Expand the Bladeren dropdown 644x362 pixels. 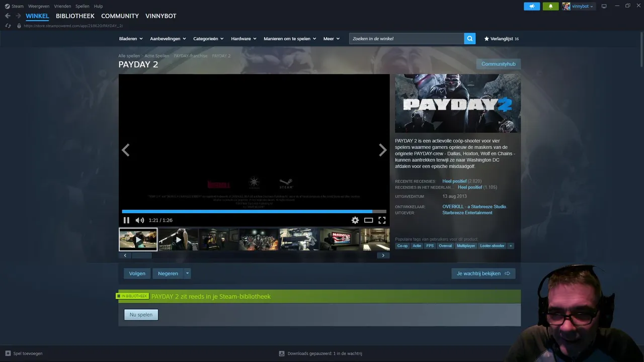pos(131,39)
